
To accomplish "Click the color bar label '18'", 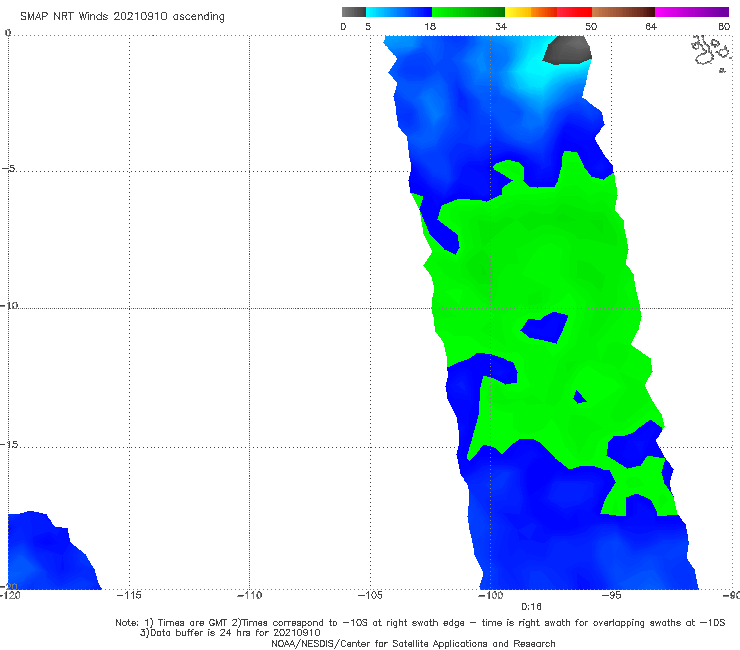I will pyautogui.click(x=430, y=26).
